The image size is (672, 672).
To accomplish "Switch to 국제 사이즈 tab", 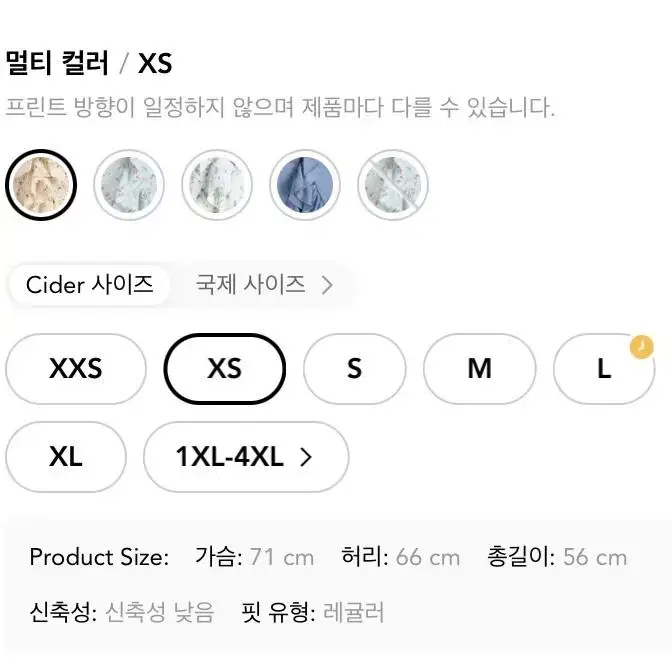I will pyautogui.click(x=264, y=285).
